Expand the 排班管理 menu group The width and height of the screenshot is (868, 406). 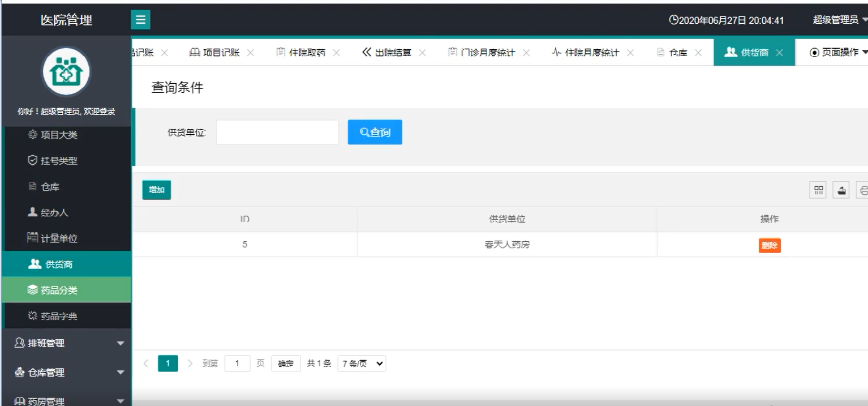pyautogui.click(x=66, y=343)
